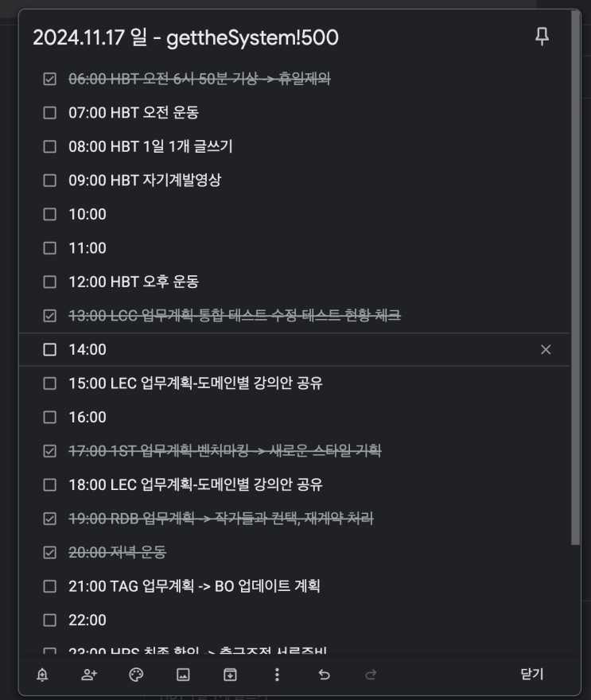Check the 21:00 TAG 업무계획 checkbox
The width and height of the screenshot is (591, 700).
coord(49,586)
